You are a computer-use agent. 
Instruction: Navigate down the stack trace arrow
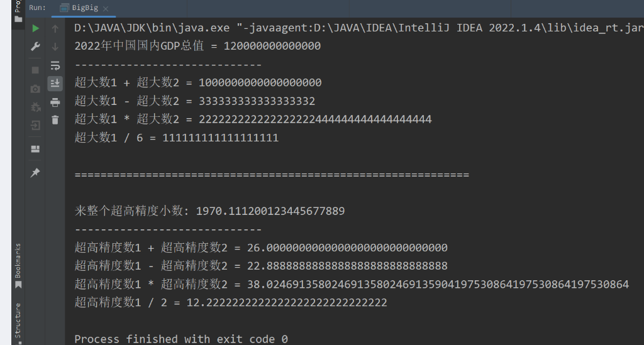click(55, 47)
